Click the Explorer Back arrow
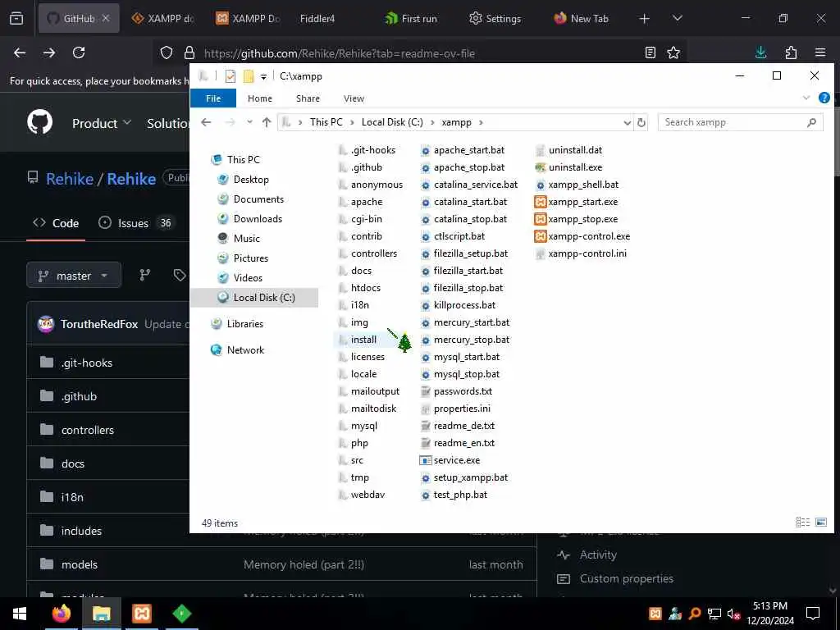 [x=206, y=122]
